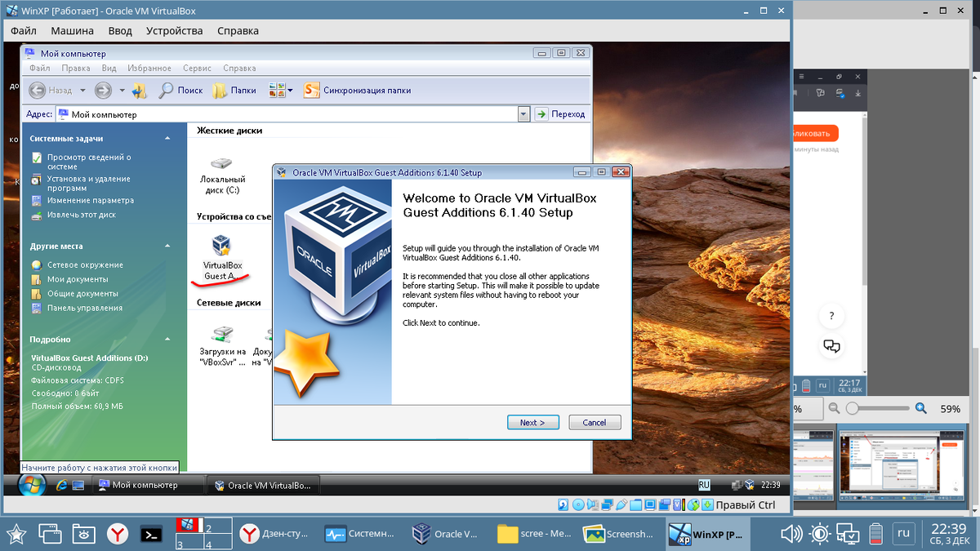Open VirtualBox Ввод menu
The height and width of the screenshot is (551, 980).
click(x=120, y=31)
